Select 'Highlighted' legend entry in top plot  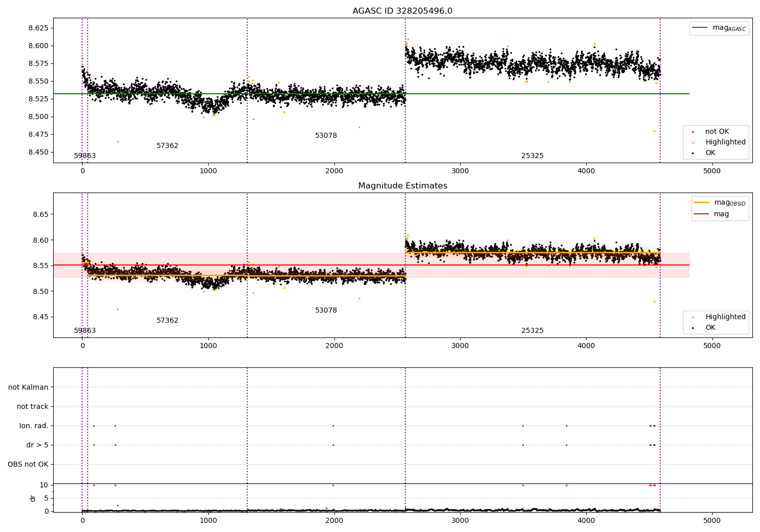(726, 142)
